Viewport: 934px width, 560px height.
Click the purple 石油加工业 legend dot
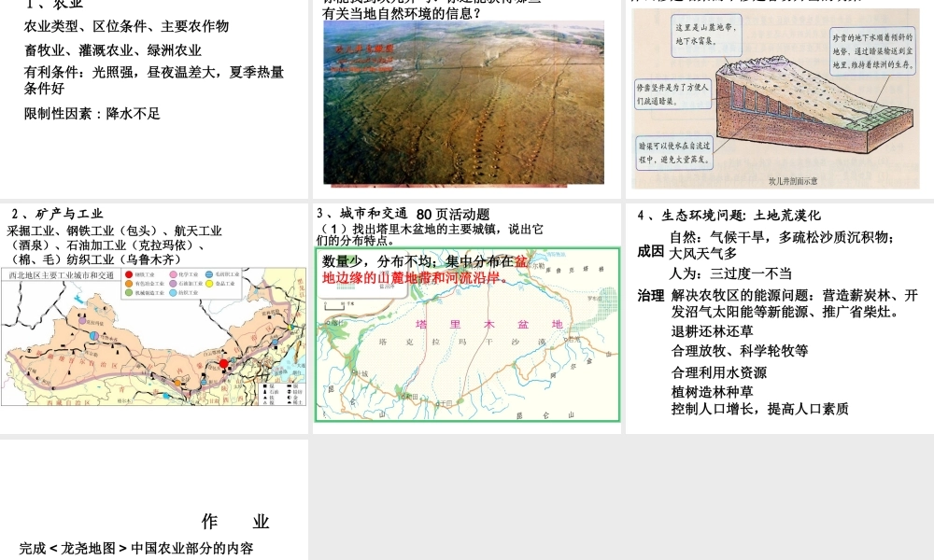[174, 284]
